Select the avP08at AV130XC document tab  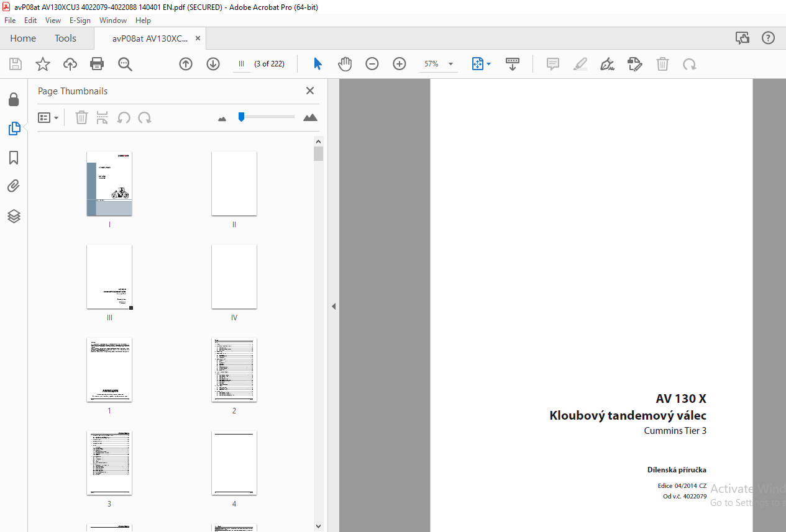[150, 38]
